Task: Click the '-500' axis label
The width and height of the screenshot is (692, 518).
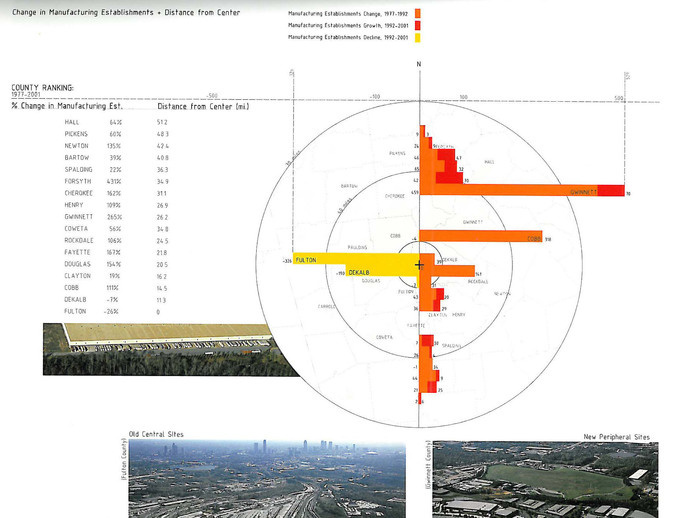Action: coord(212,95)
